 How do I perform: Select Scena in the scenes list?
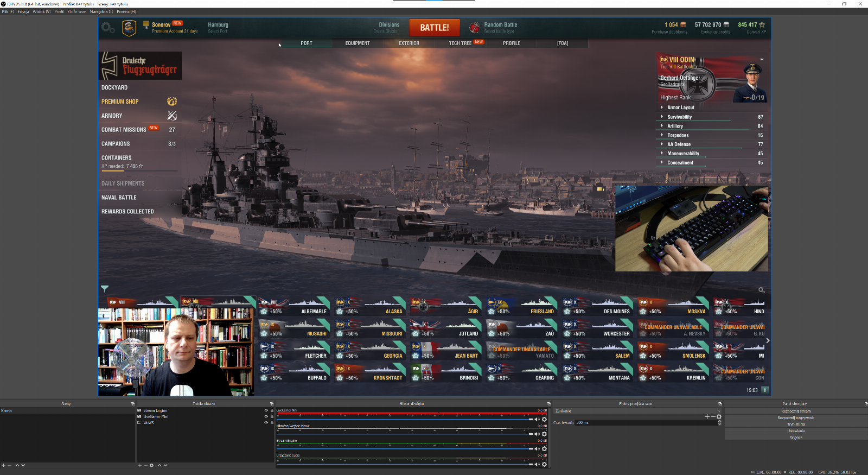coord(67,411)
